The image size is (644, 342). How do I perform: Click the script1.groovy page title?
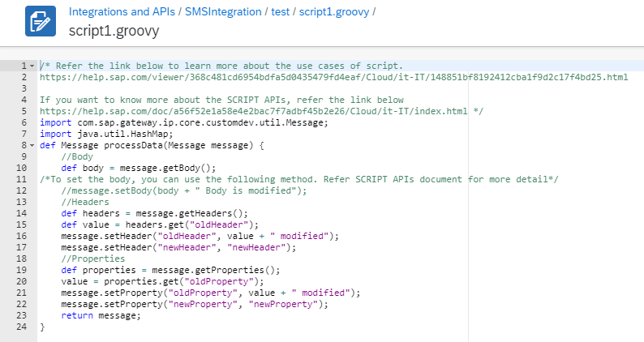[x=114, y=31]
